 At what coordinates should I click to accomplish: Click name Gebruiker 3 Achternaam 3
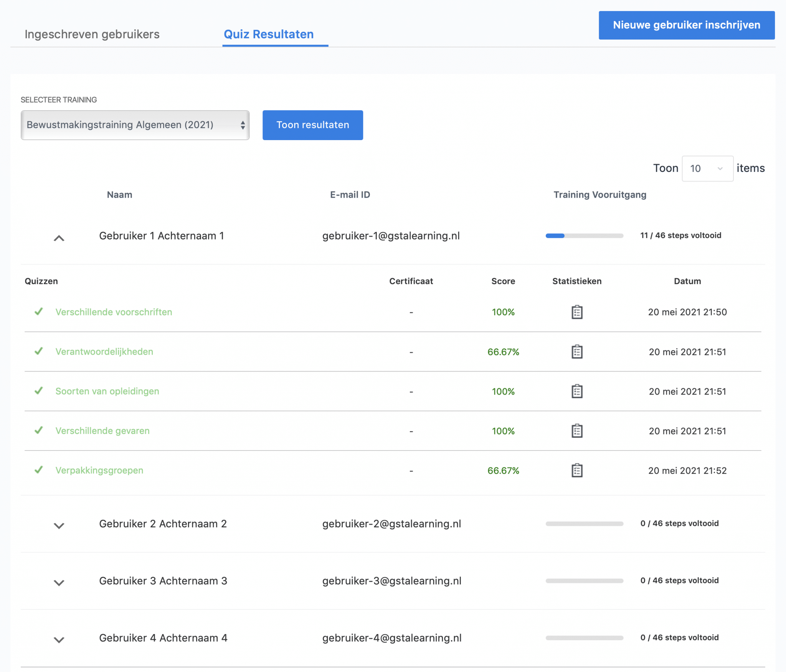point(163,581)
